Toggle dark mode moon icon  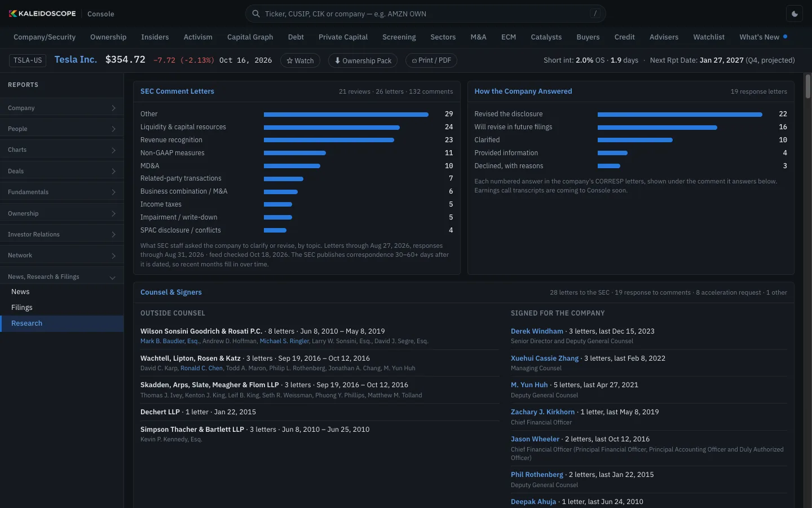tap(795, 14)
